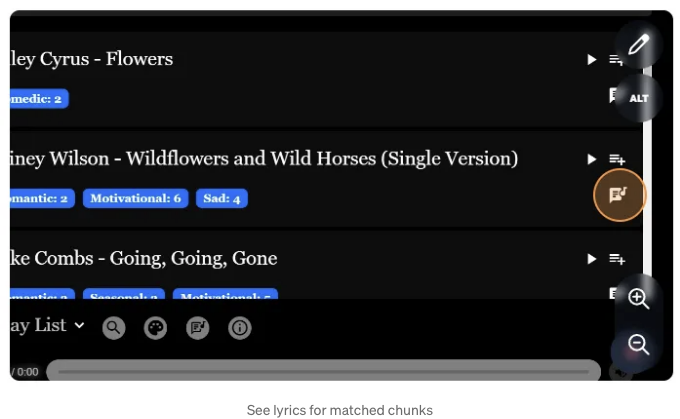The width and height of the screenshot is (680, 419).
Task: Add Flowers to the play queue
Action: pos(615,59)
